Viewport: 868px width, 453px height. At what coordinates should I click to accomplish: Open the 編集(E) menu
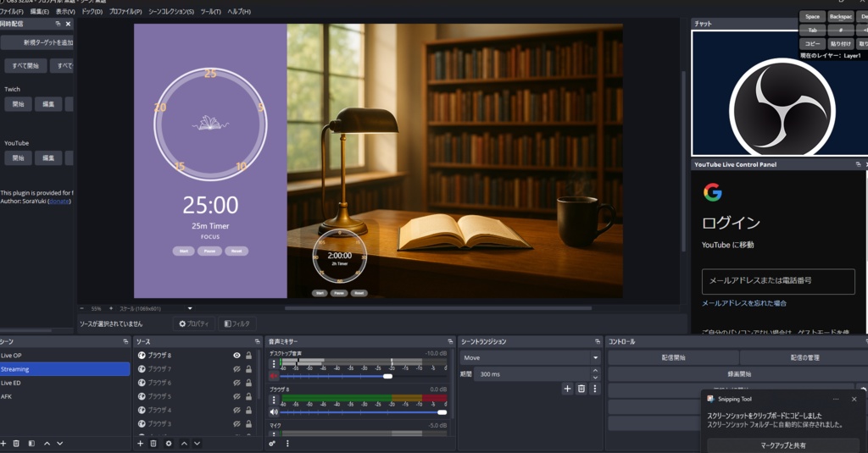(39, 12)
